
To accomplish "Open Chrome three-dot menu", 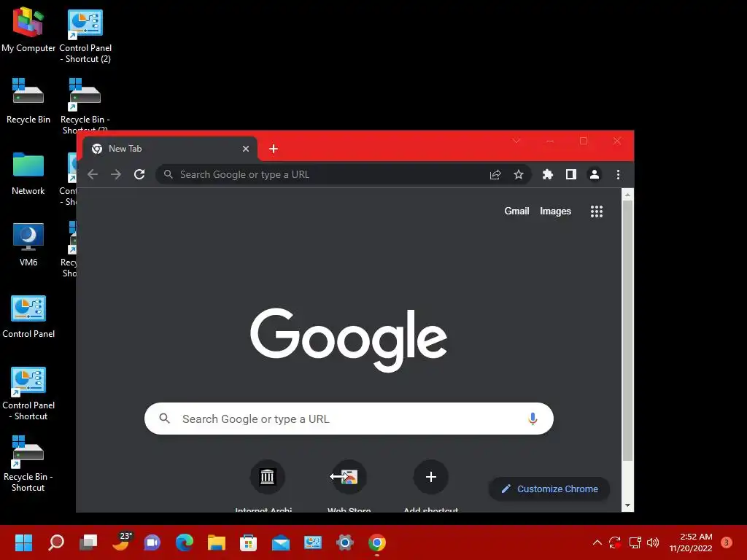I will point(618,175).
